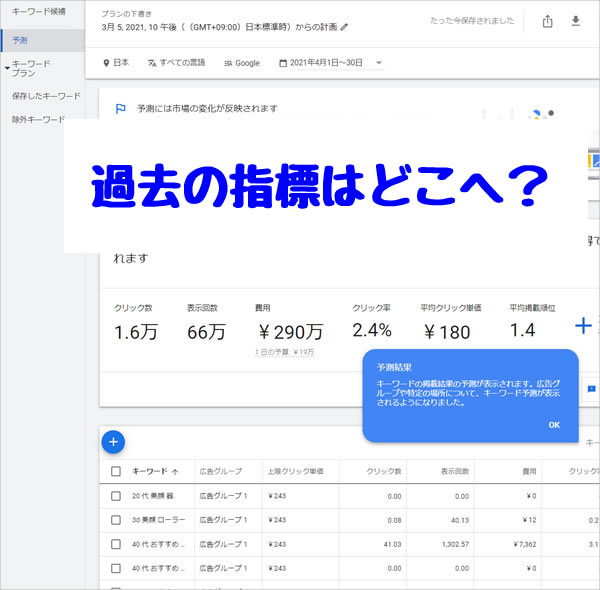This screenshot has width=600, height=590.
Task: Click the 1.6万 clicks metric
Action: pos(136,332)
